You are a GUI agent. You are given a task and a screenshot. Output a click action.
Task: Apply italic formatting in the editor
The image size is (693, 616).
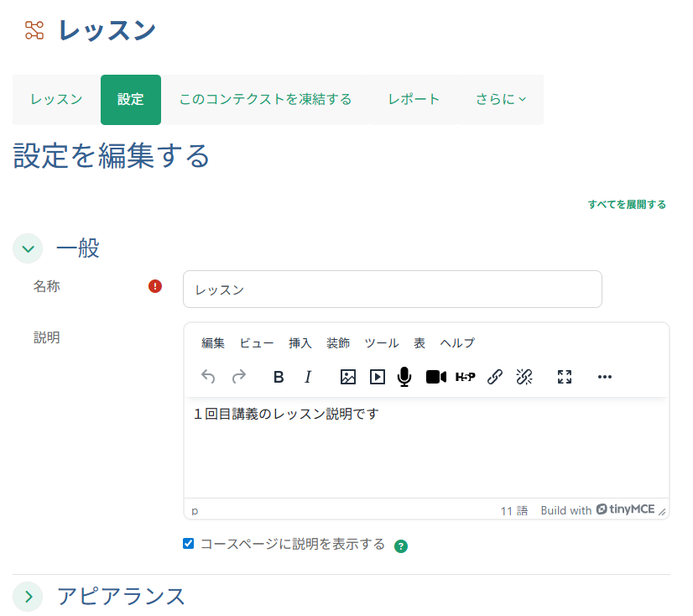pyautogui.click(x=308, y=377)
